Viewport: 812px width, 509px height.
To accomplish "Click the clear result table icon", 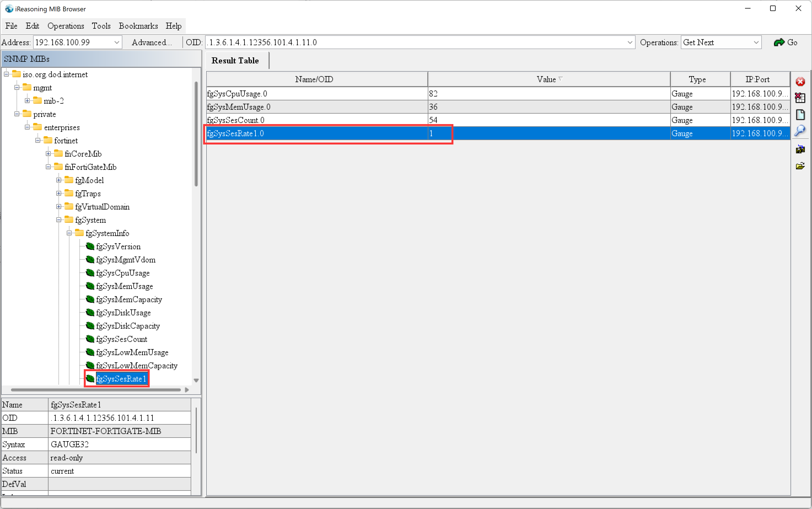I will [x=800, y=98].
